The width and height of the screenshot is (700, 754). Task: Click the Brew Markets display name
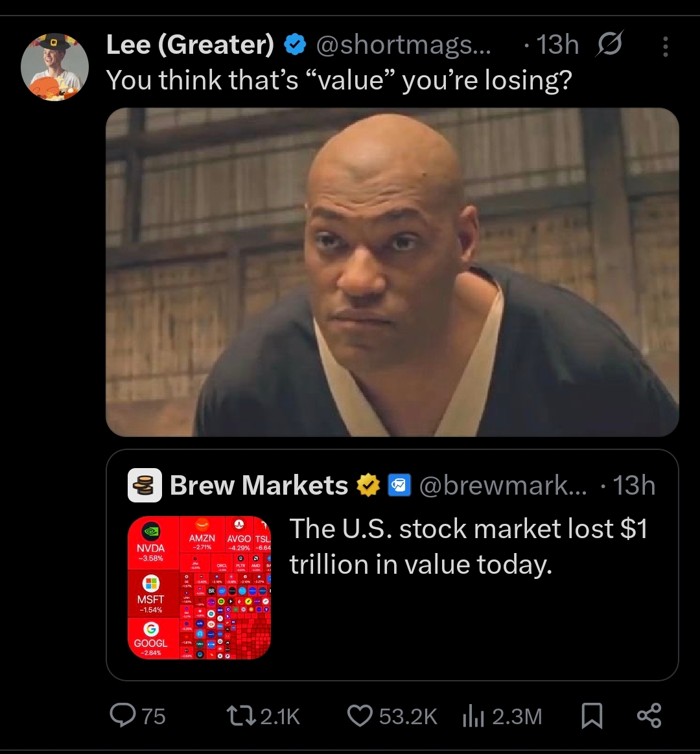click(x=259, y=486)
